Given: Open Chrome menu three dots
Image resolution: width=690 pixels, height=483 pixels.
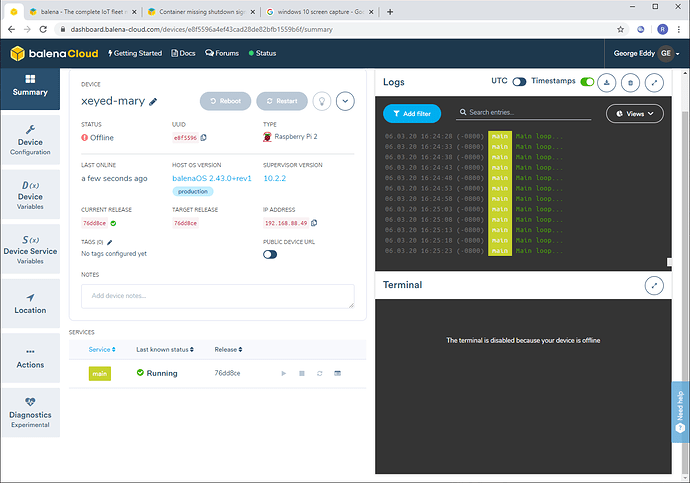Looking at the screenshot, I should pos(679,29).
